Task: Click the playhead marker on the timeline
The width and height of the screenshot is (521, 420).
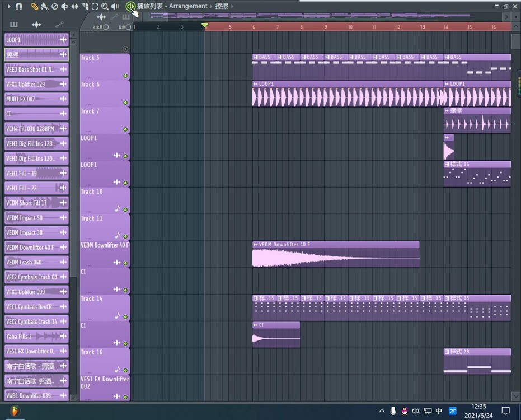Action: click(205, 26)
